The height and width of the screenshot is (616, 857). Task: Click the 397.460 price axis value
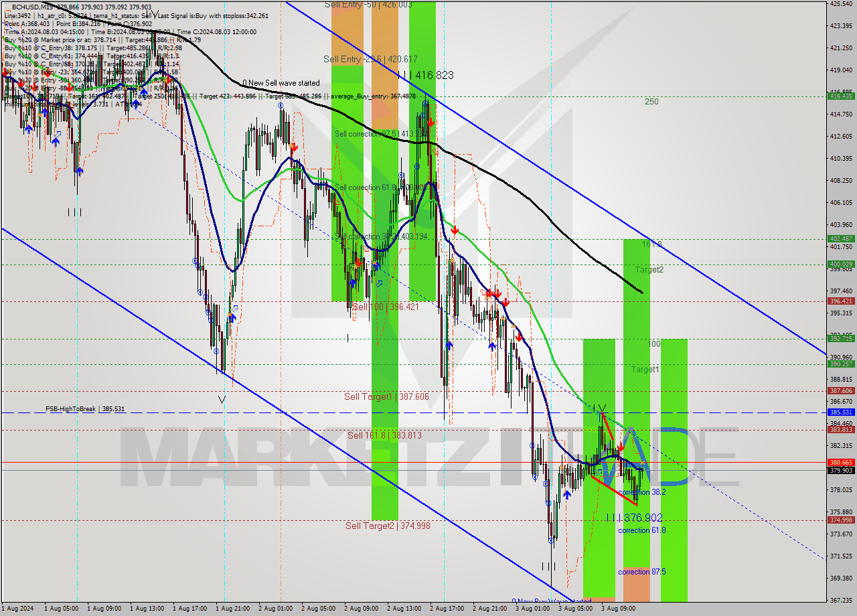[x=841, y=291]
